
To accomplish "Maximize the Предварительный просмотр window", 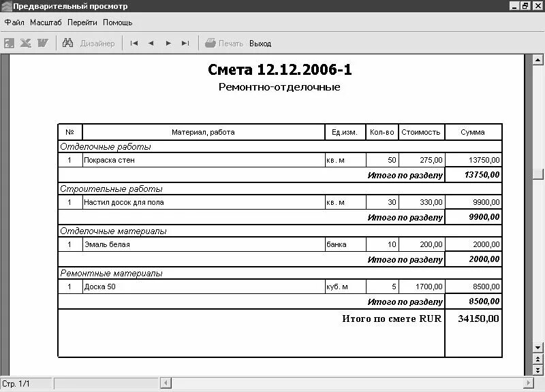I will click(x=525, y=5).
